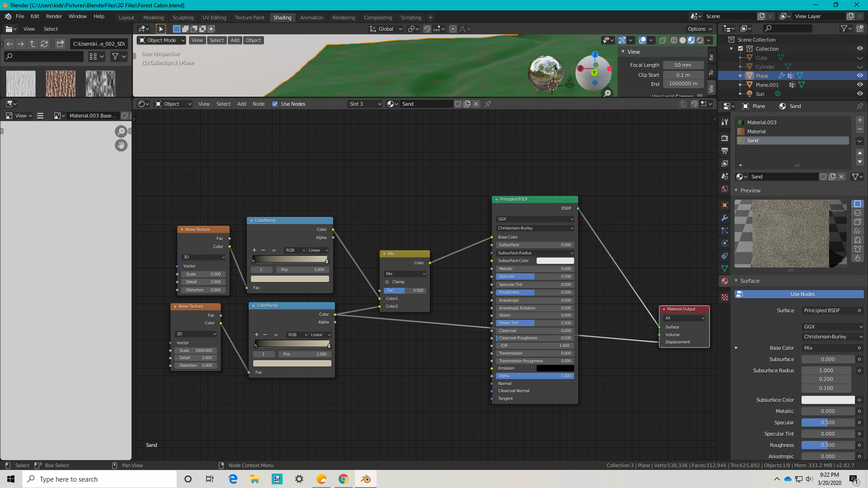This screenshot has width=868, height=488.
Task: Uncheck Use Nodes in the node editor header
Action: (275, 104)
